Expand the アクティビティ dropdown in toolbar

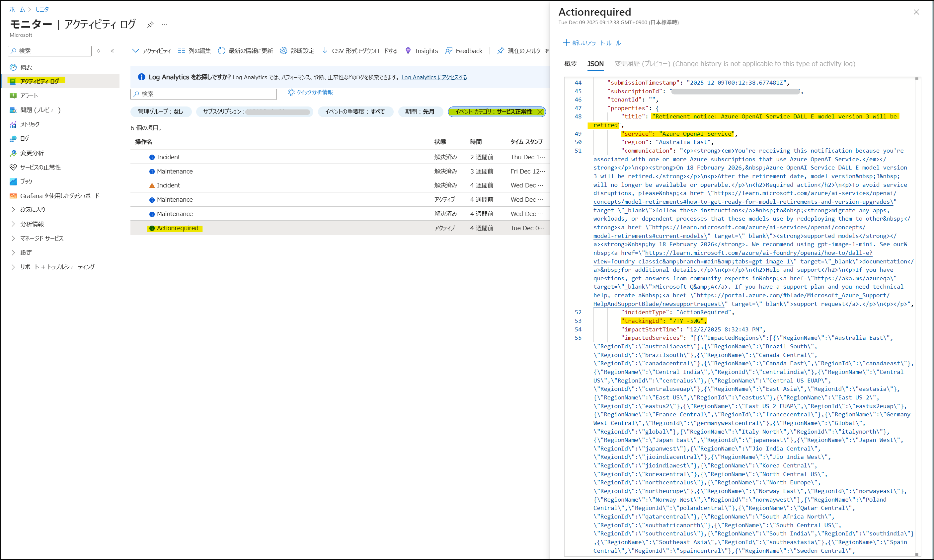click(151, 51)
